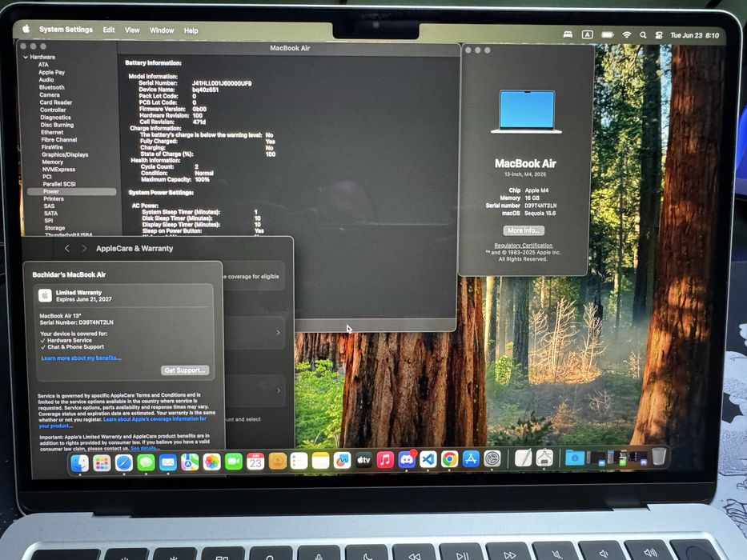Go back in AppleCare & Warranty pane
The width and height of the screenshot is (747, 560).
coord(67,248)
